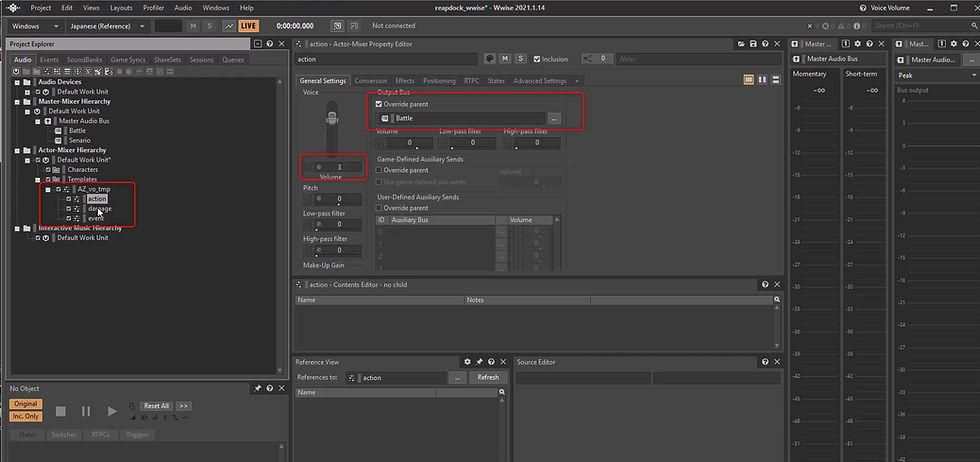Expand transport with the >> button
The width and height of the screenshot is (980, 462).
point(183,406)
